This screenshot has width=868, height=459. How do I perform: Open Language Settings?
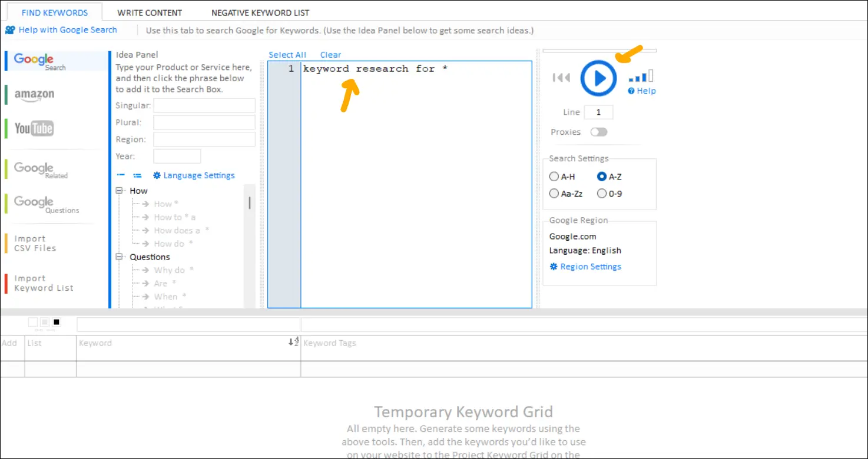pos(194,175)
